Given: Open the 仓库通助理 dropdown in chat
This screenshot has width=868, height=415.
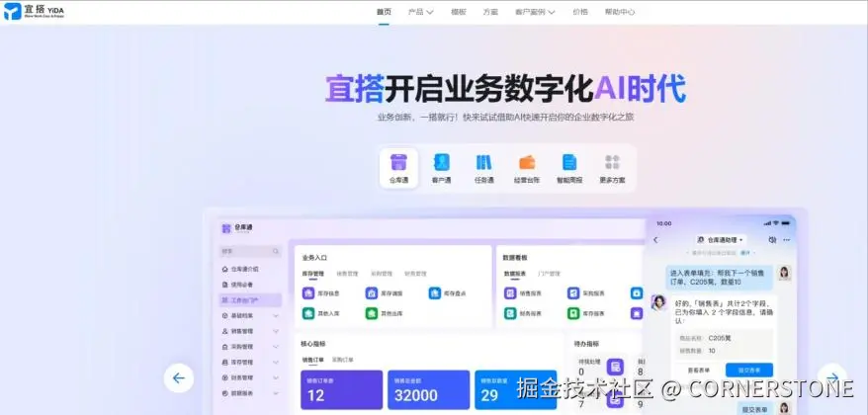Looking at the screenshot, I should coord(720,240).
